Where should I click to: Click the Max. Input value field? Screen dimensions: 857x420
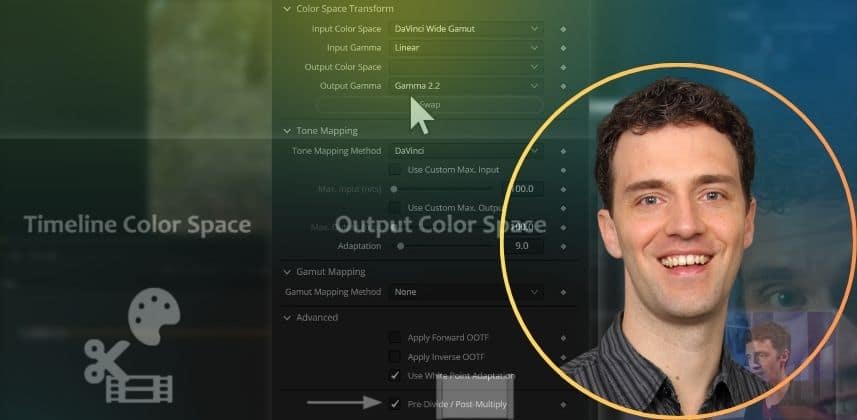coord(523,189)
